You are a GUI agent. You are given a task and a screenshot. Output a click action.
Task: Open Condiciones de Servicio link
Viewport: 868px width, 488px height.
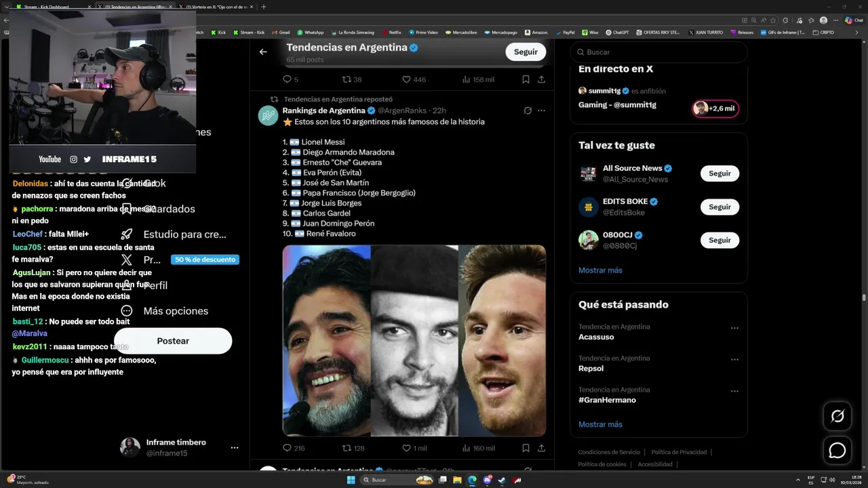click(x=609, y=452)
